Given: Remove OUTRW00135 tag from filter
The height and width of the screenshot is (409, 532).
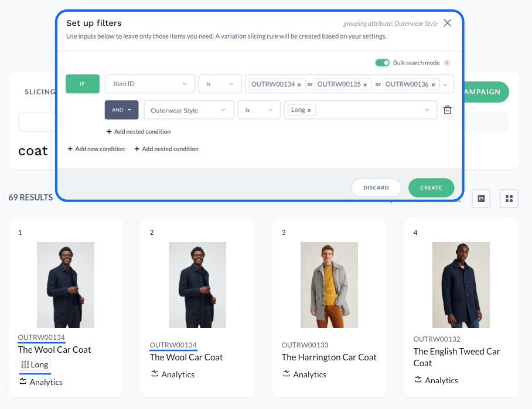Looking at the screenshot, I should click(365, 85).
